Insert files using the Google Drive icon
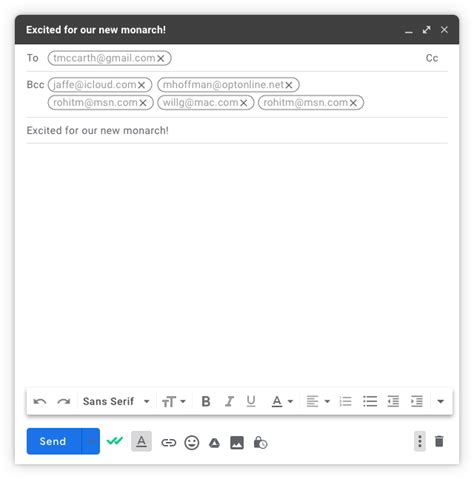The width and height of the screenshot is (474, 479). (214, 443)
